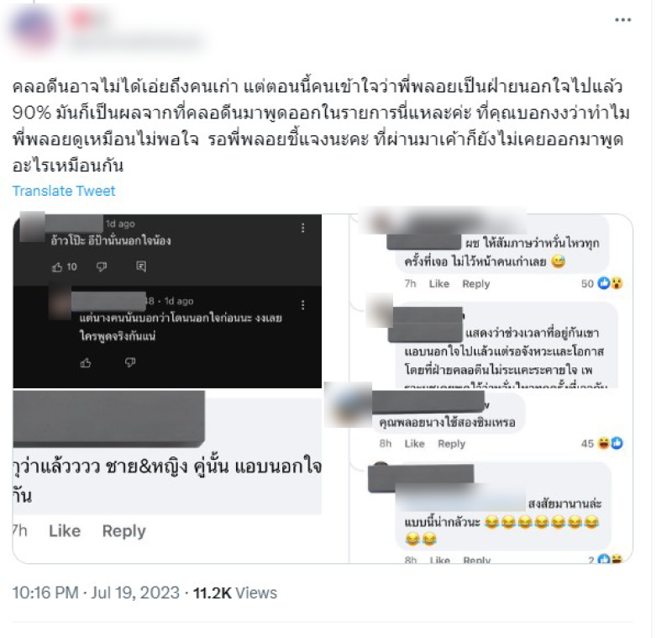This screenshot has height=638, width=672.
Task: Click the large Like under bottom-left comment
Action: click(x=65, y=530)
